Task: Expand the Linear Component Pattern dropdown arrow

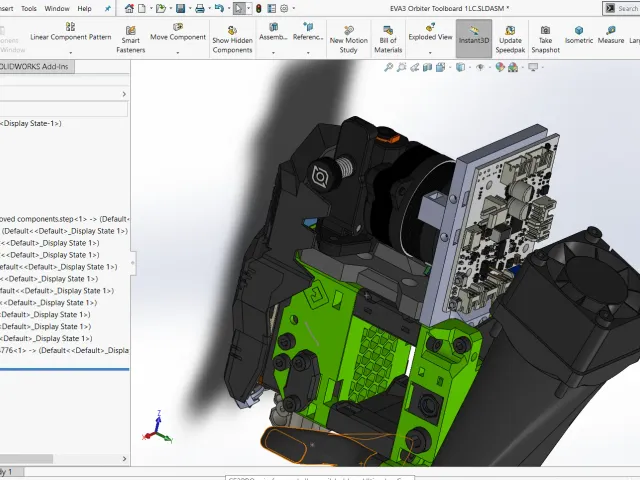Action: 70,53
